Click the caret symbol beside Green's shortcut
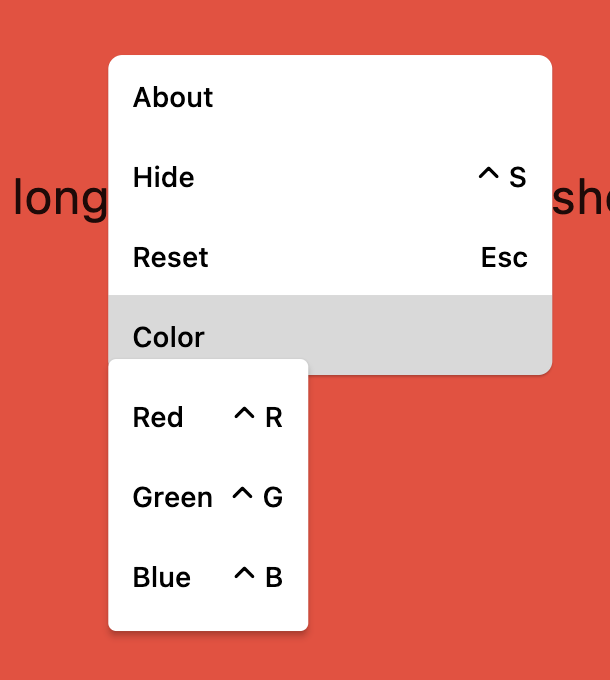Screen dimensions: 610x680 pyautogui.click(x=242, y=495)
